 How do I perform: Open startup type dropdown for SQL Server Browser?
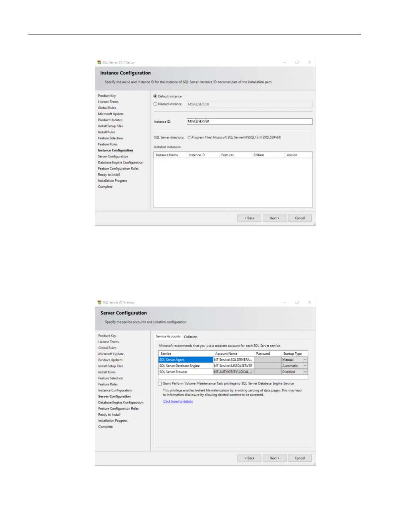point(305,372)
